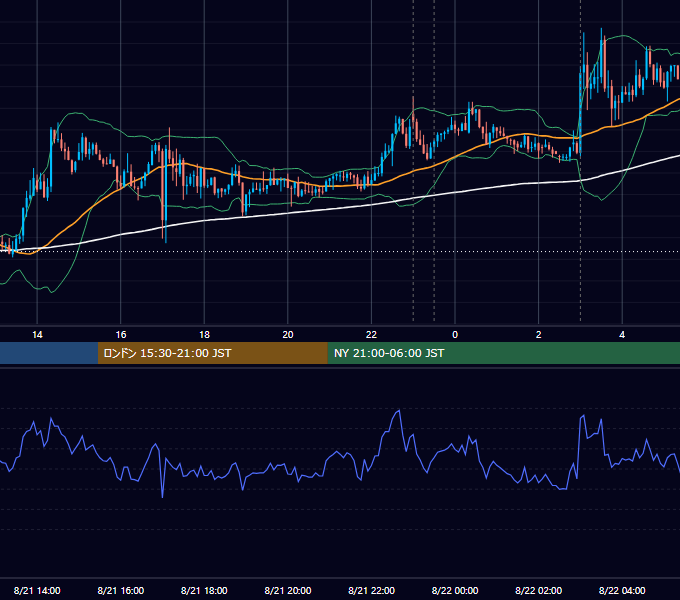The width and height of the screenshot is (680, 600).
Task: Click the 8/22 04:00 date label
Action: [622, 590]
